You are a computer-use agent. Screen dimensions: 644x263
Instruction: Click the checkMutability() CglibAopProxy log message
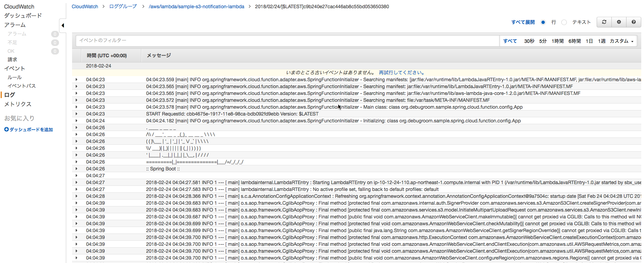coord(394,224)
